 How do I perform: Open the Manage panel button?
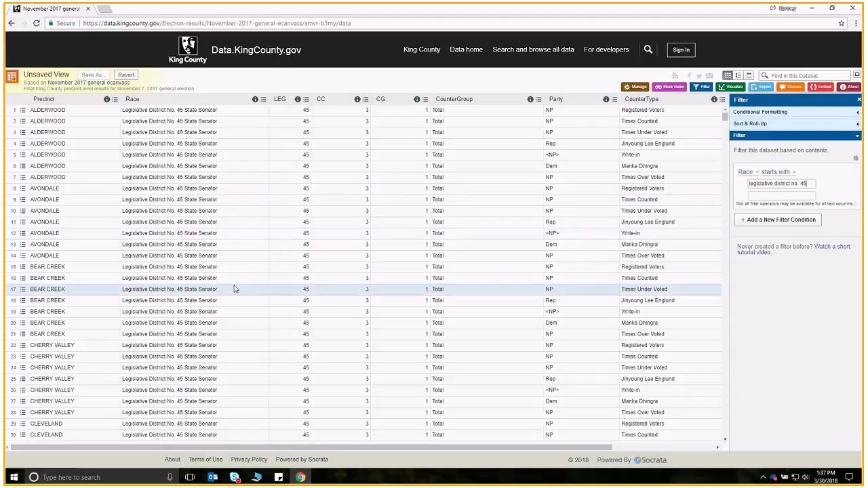[635, 87]
